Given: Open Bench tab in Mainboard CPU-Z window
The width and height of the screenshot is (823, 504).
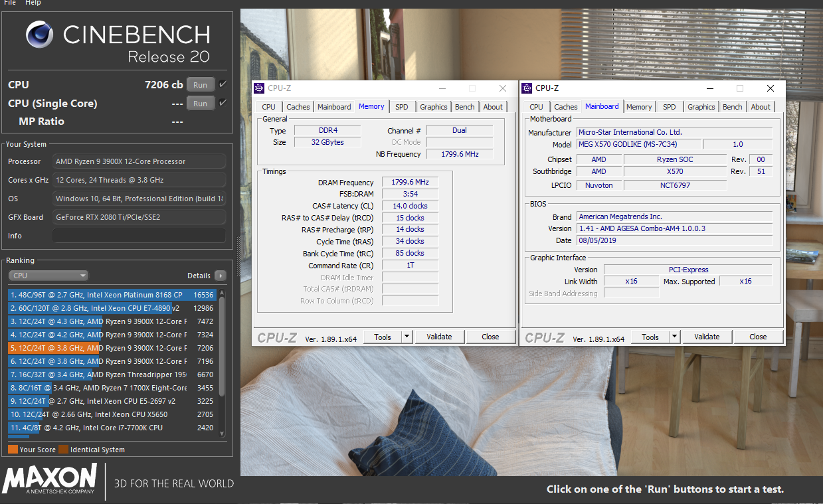Looking at the screenshot, I should click(733, 107).
